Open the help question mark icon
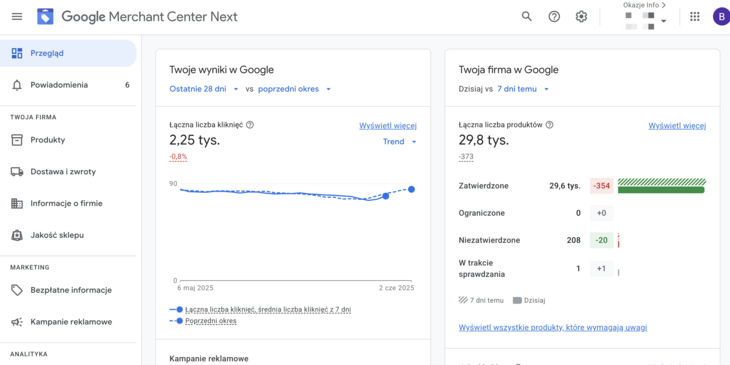 pyautogui.click(x=554, y=17)
